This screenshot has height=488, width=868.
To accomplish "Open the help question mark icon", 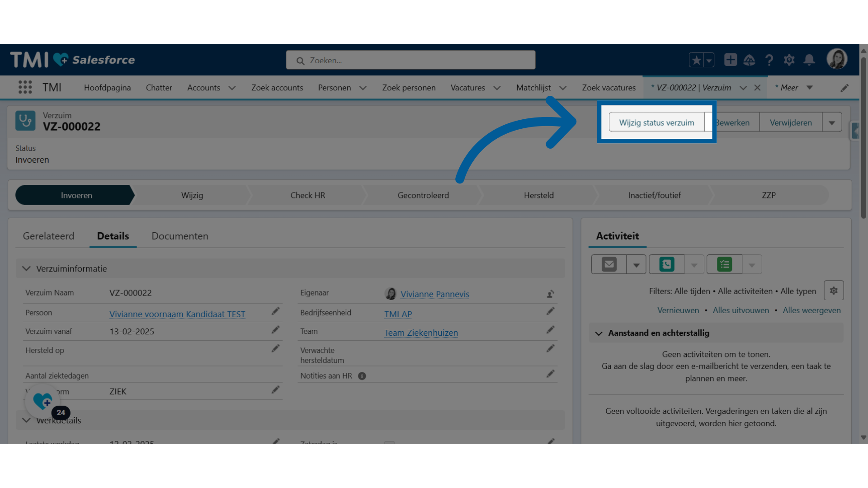I will coord(769,60).
